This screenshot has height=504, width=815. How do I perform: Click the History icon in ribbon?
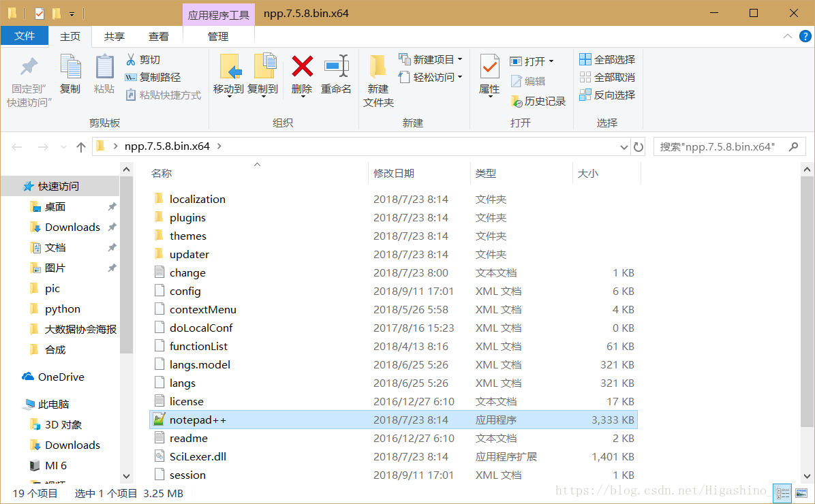(516, 101)
